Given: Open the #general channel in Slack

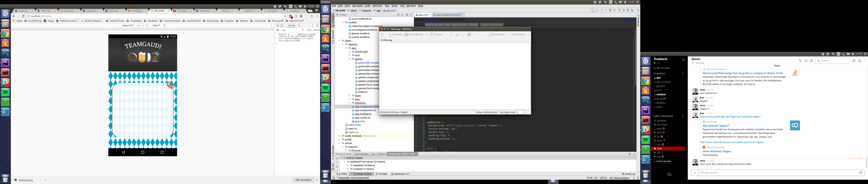Looking at the screenshot, I should point(660,86).
